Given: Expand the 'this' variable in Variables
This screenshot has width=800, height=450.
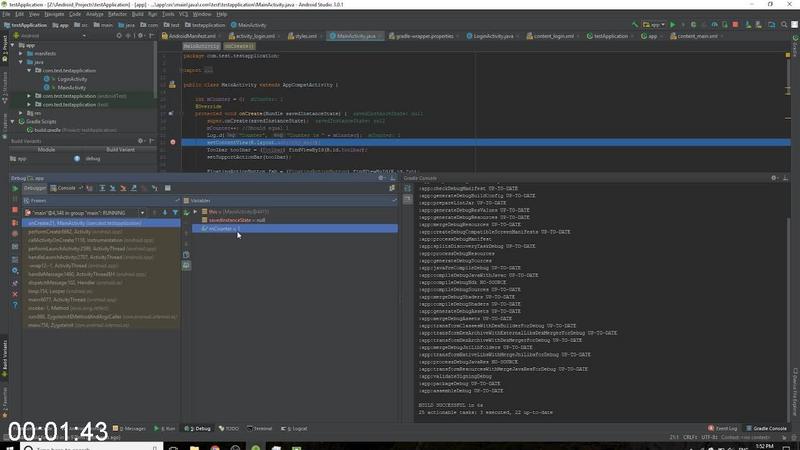Looking at the screenshot, I should 195,211.
